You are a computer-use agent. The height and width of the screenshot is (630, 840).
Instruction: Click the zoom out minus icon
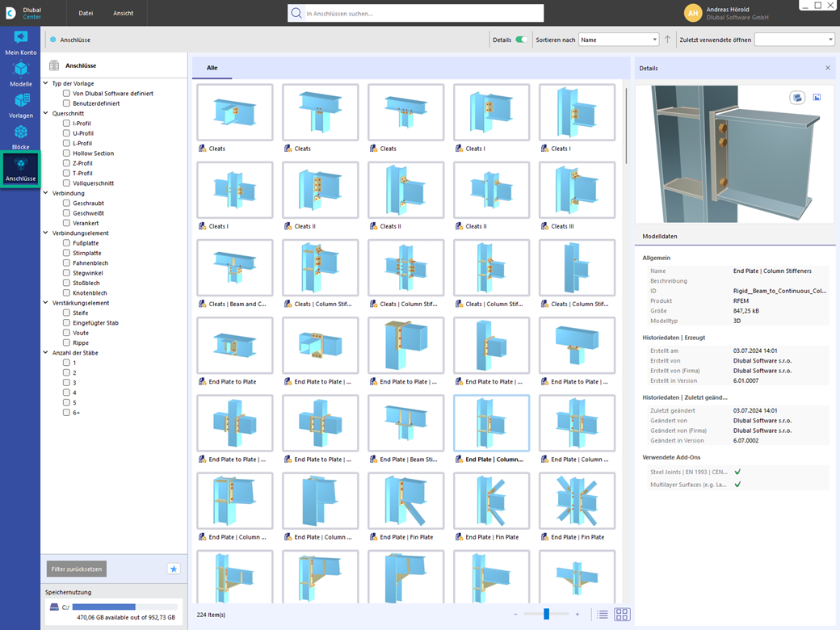[515, 615]
